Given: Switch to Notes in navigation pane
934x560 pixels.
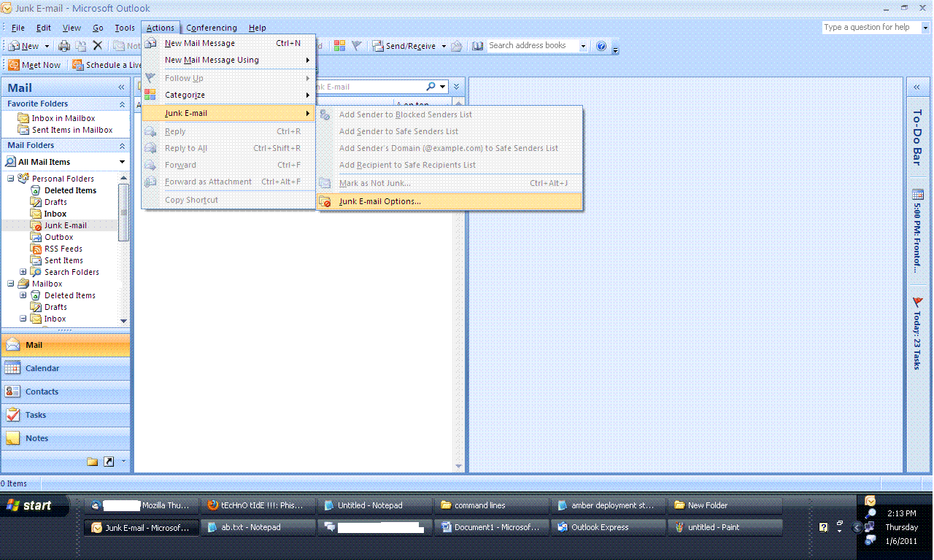Looking at the screenshot, I should tap(66, 438).
